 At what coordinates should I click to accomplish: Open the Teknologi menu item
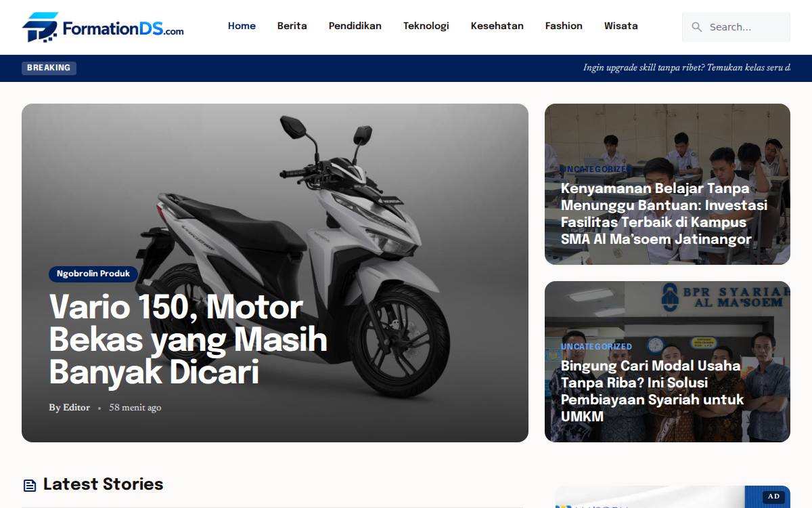pos(426,26)
